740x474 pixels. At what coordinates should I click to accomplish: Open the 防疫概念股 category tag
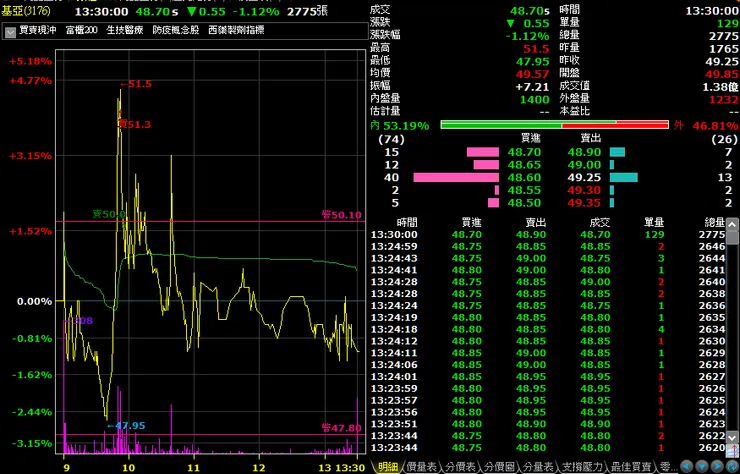[x=176, y=30]
